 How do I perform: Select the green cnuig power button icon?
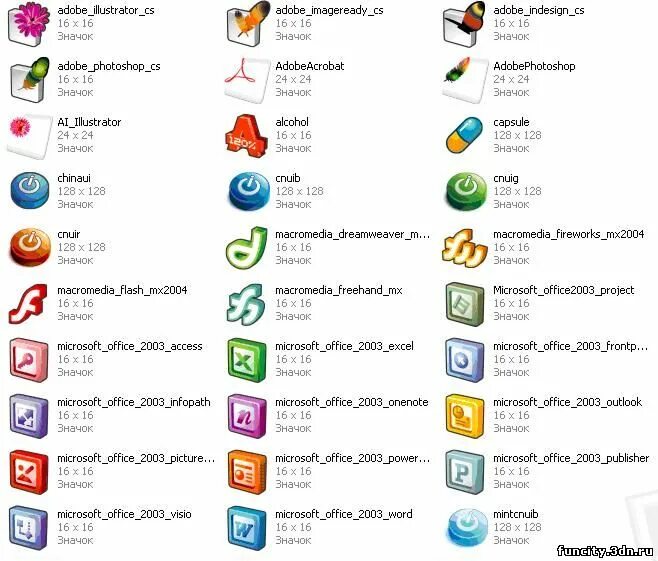tap(465, 191)
